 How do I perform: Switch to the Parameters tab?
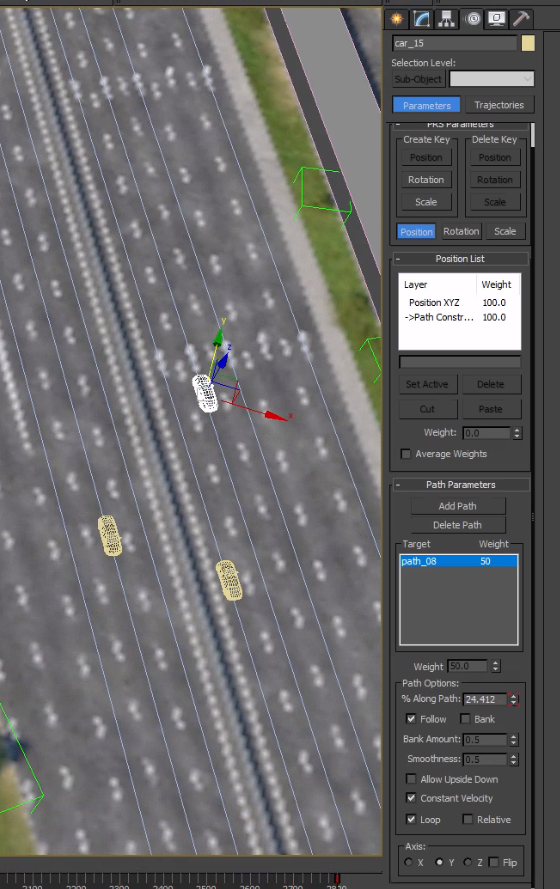(x=427, y=105)
